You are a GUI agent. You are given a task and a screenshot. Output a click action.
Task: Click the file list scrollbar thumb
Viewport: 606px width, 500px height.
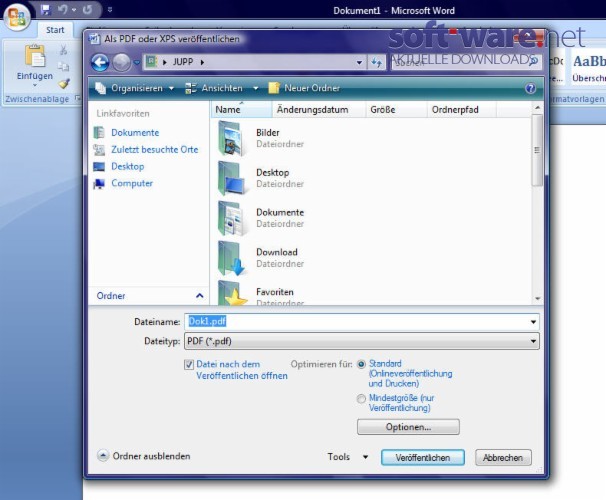pyautogui.click(x=537, y=150)
